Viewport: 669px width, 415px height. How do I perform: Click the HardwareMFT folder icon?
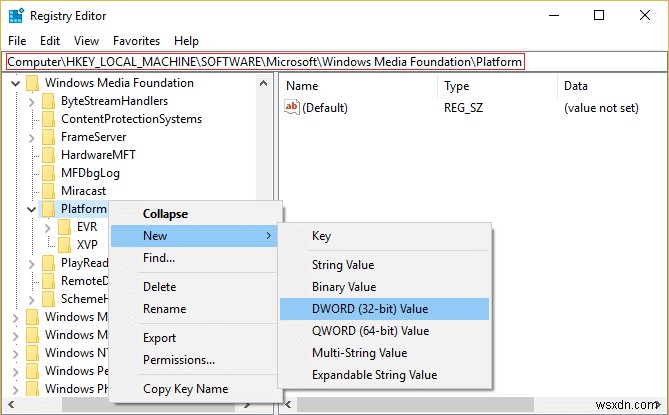(49, 155)
